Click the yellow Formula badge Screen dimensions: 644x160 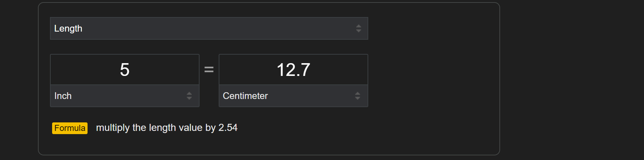[x=70, y=128]
